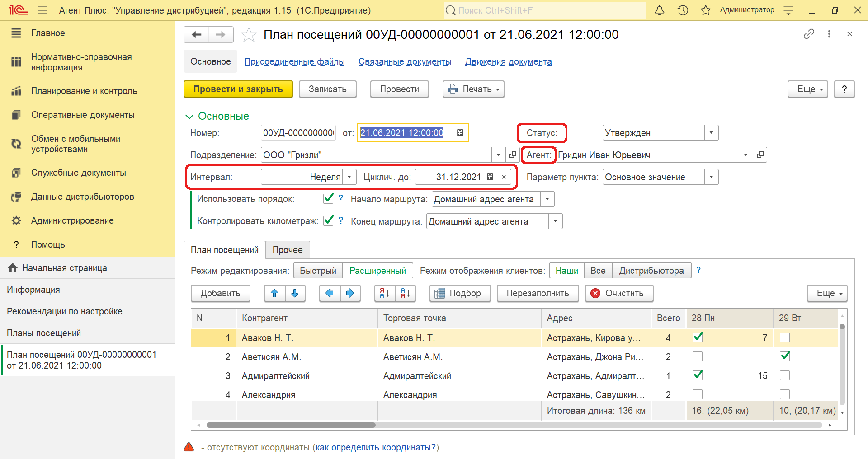The height and width of the screenshot is (459, 868).
Task: Follow the how to determine coordinates link
Action: (x=375, y=447)
